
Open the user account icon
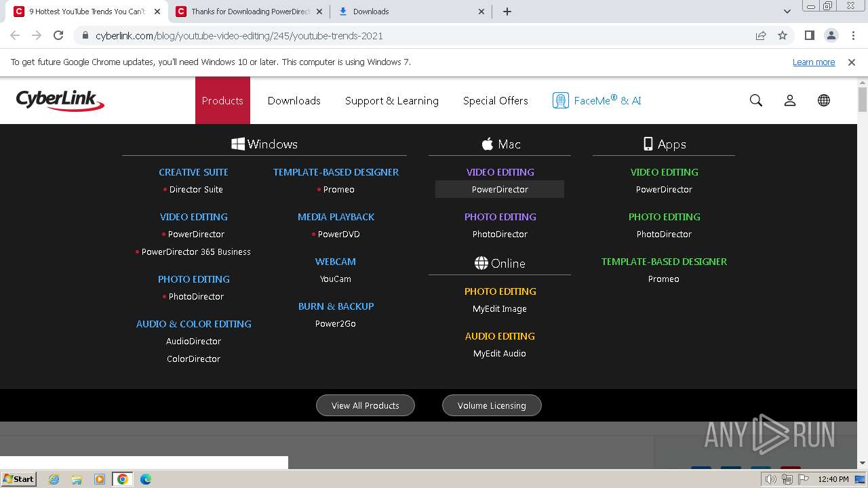pos(790,100)
